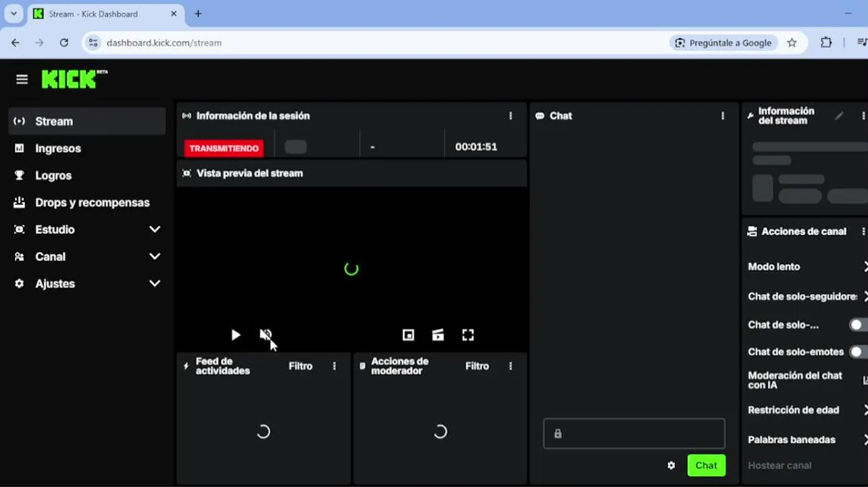Open the tab search dropdown arrow
The width and height of the screenshot is (868, 487).
click(14, 14)
